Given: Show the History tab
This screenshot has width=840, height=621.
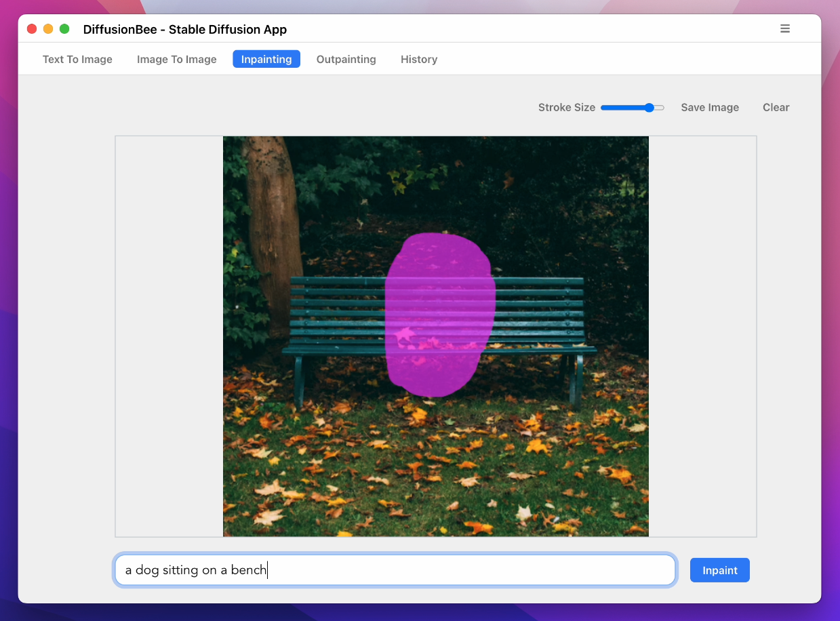Looking at the screenshot, I should [x=418, y=60].
